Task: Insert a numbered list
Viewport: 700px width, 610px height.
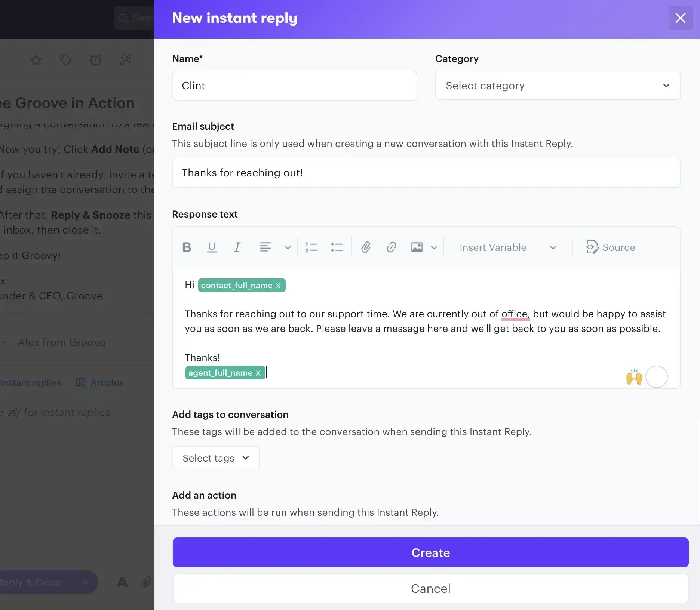Action: 311,247
